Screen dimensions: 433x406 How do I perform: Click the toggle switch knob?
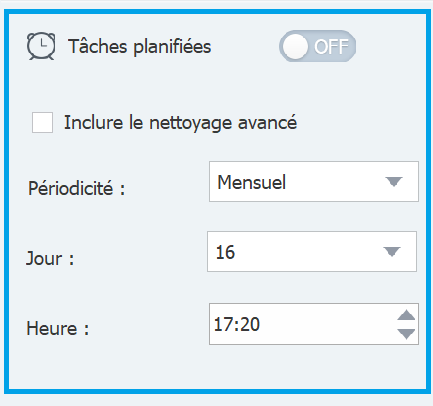(295, 46)
